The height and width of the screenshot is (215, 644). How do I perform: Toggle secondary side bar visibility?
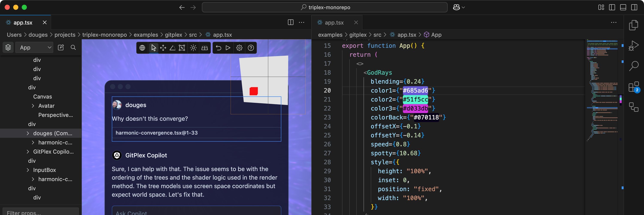click(x=634, y=7)
